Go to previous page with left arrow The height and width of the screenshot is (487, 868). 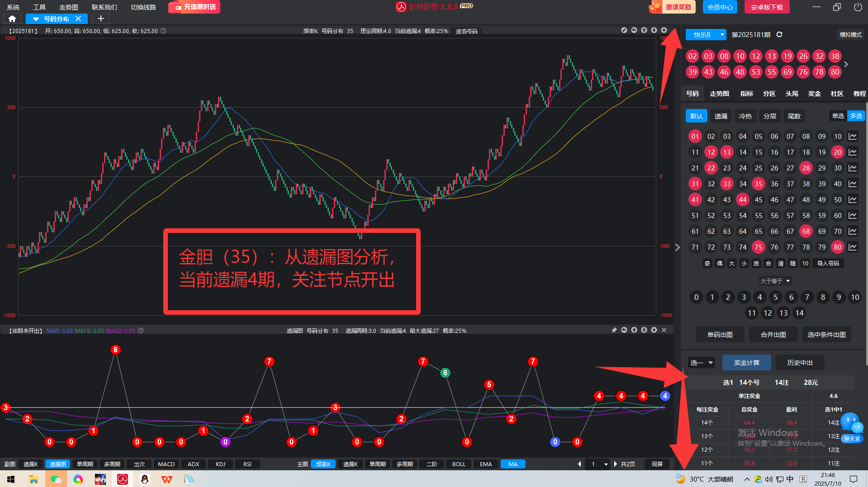[579, 464]
